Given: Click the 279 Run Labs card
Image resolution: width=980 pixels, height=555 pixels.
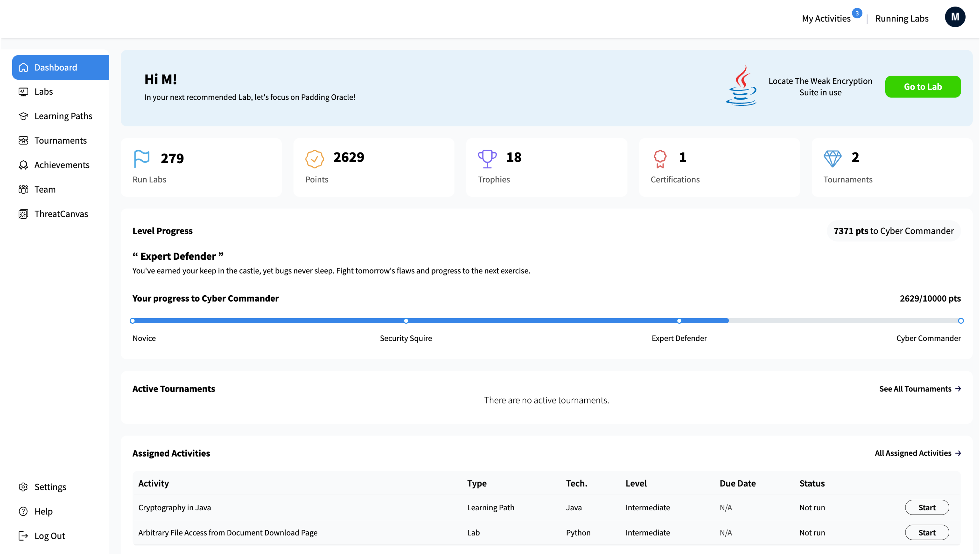Looking at the screenshot, I should [201, 167].
